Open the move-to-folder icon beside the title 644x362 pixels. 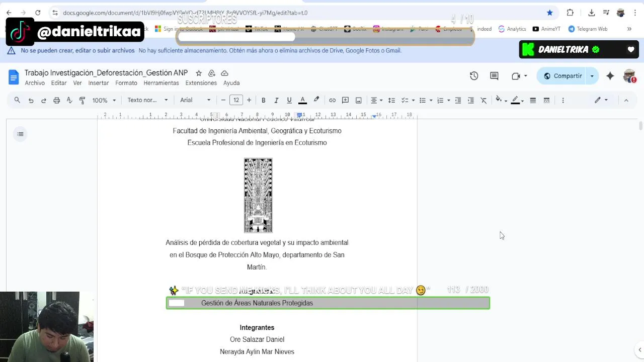point(212,73)
